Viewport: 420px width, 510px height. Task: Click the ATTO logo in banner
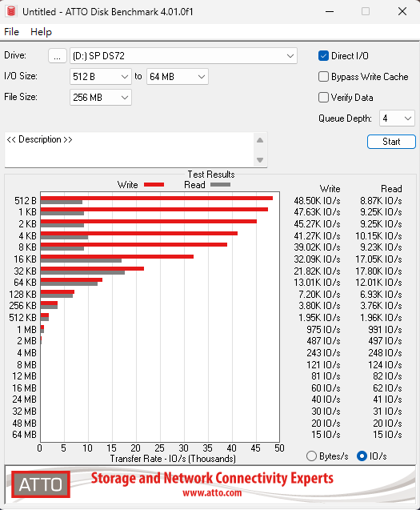tap(41, 484)
